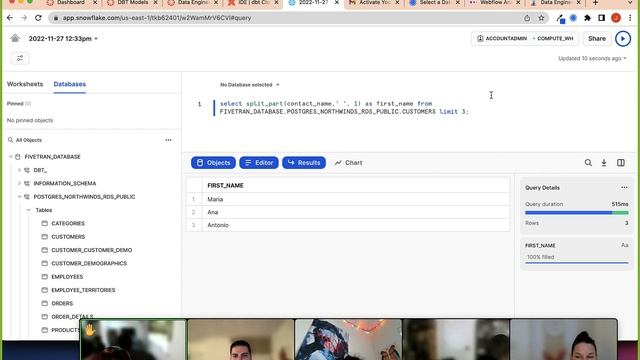The height and width of the screenshot is (360, 640).
Task: Click the raised hand on video thumbnail
Action: coord(89,330)
